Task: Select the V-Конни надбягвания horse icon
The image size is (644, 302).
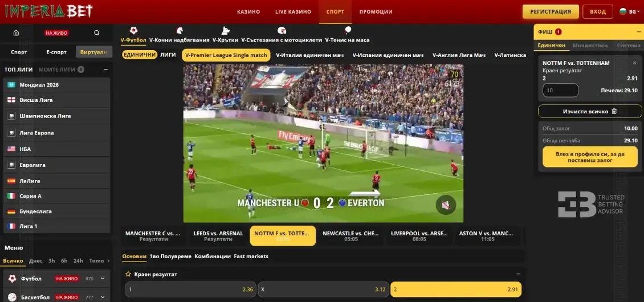Action: coord(180,30)
